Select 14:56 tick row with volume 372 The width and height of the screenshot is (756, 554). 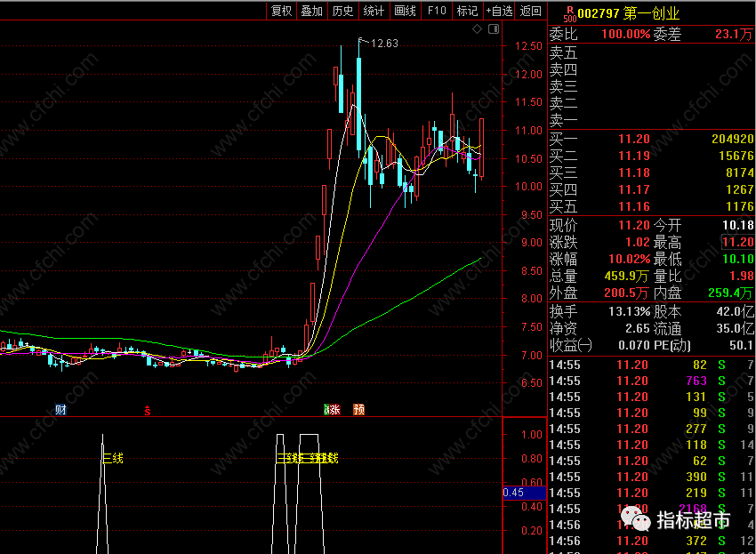click(652, 541)
